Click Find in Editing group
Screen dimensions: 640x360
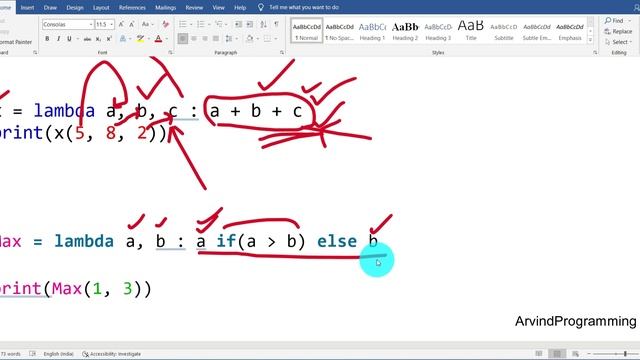(618, 20)
